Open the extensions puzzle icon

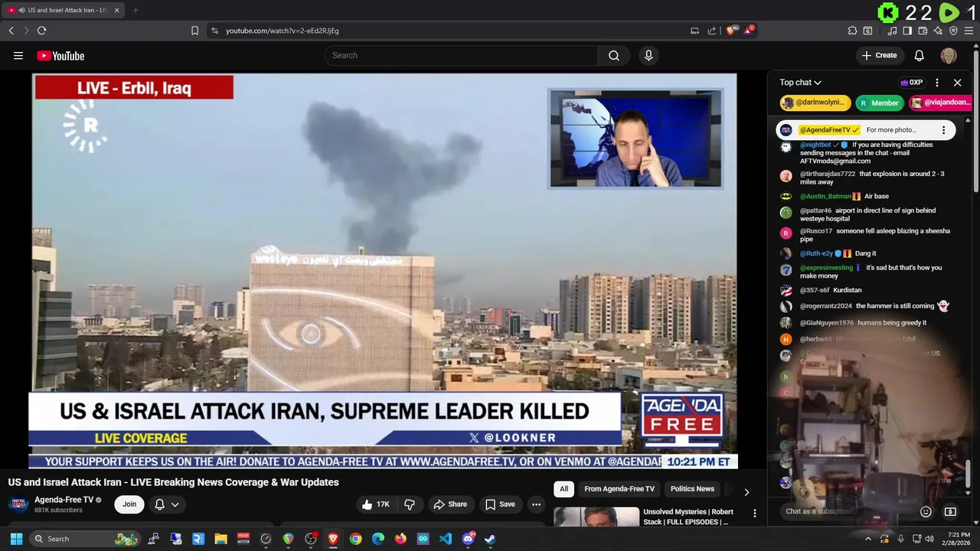852,31
